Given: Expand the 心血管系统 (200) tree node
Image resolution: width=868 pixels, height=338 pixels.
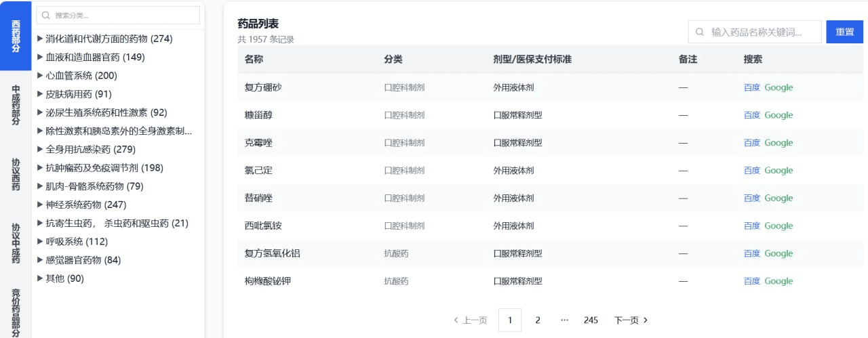Looking at the screenshot, I should [40, 75].
